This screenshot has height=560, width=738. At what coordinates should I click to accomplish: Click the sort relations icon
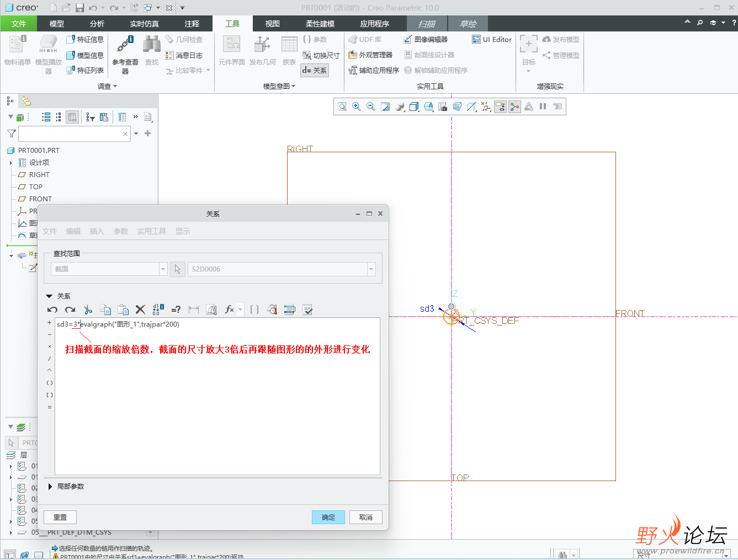[290, 310]
